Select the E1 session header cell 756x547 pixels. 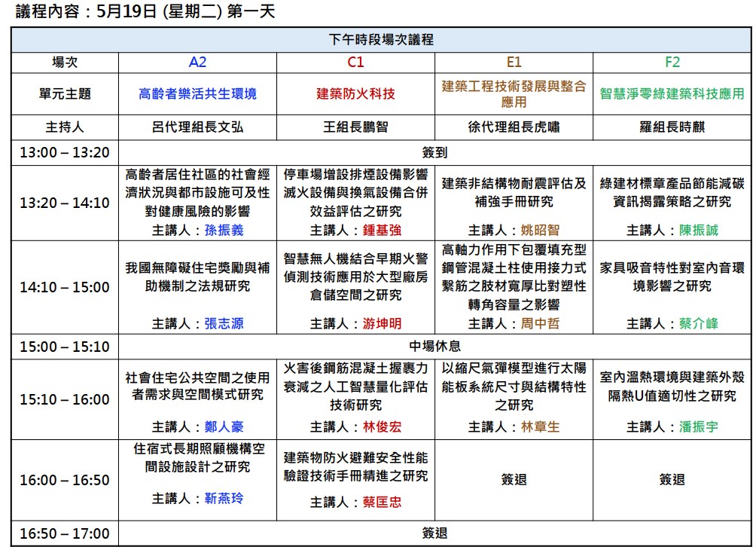[514, 63]
